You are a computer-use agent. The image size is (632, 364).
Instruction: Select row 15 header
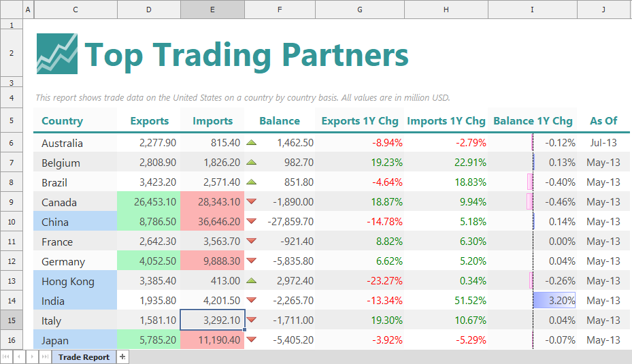coord(12,320)
